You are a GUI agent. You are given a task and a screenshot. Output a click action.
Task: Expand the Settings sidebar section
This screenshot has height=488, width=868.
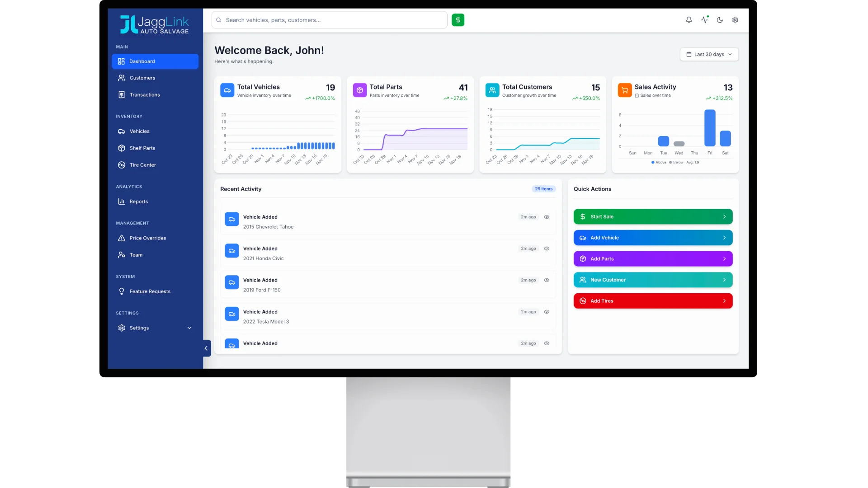tap(189, 328)
